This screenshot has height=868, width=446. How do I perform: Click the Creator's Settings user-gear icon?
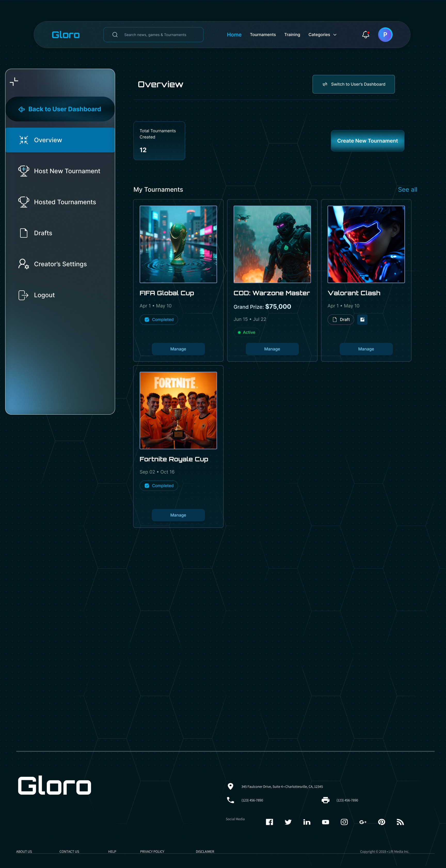point(23,264)
